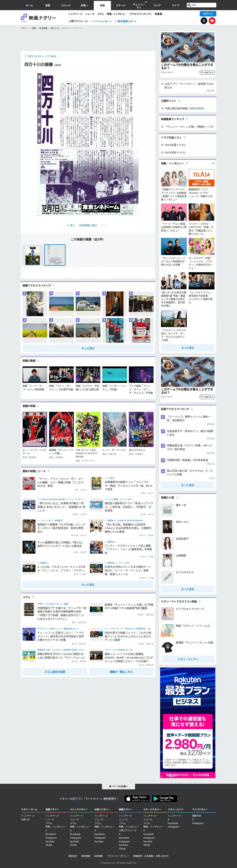Click the ログイン button
The height and width of the screenshot is (868, 237).
pyautogui.click(x=208, y=13)
